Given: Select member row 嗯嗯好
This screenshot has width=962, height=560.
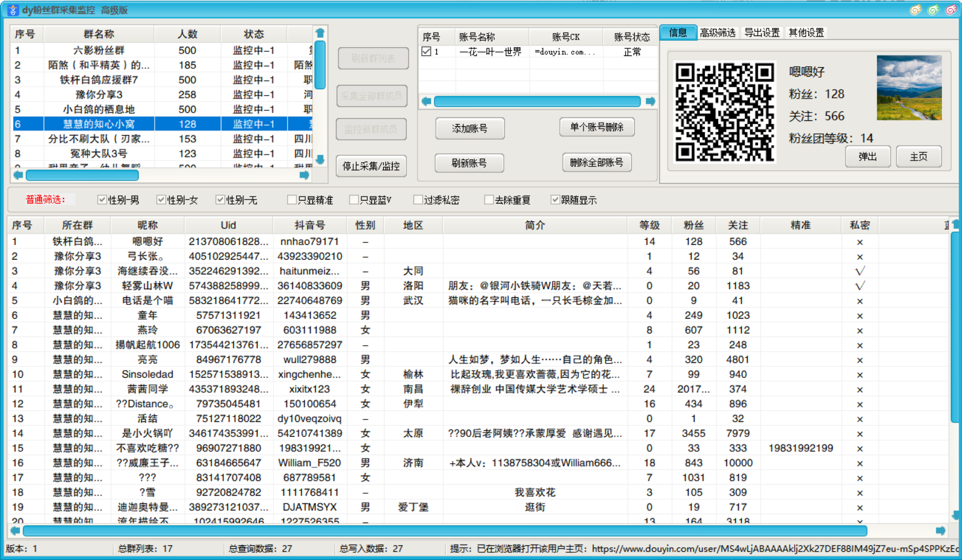Looking at the screenshot, I should [478, 242].
